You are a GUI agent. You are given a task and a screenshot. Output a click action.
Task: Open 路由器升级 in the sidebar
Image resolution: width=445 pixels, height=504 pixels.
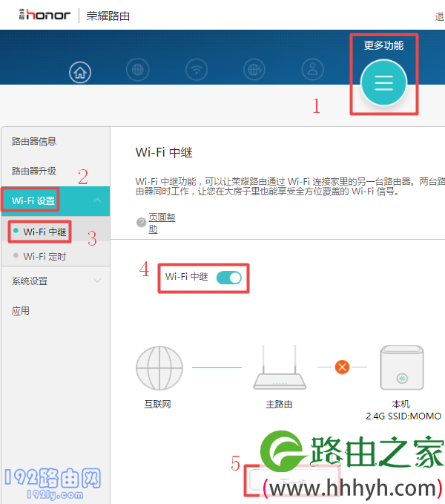click(x=34, y=171)
